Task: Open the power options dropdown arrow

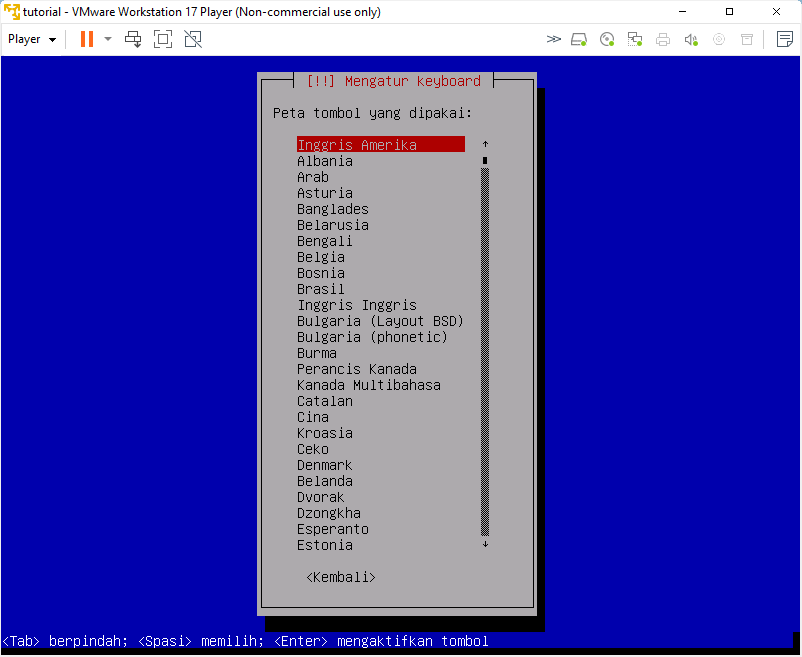Action: 108,39
